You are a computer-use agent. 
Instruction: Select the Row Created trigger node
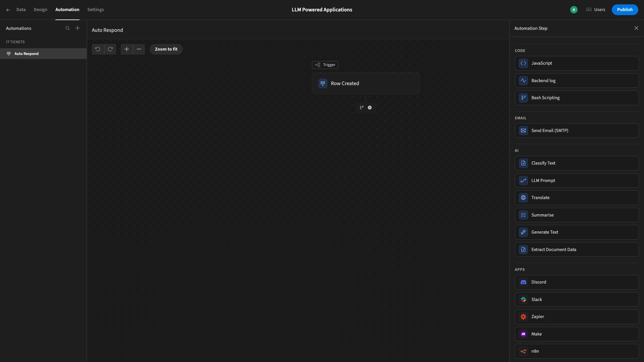click(366, 83)
